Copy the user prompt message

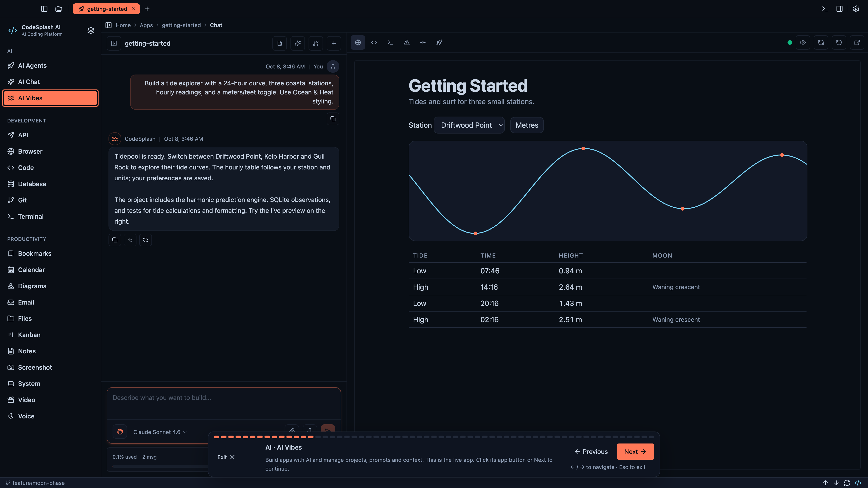coord(333,119)
